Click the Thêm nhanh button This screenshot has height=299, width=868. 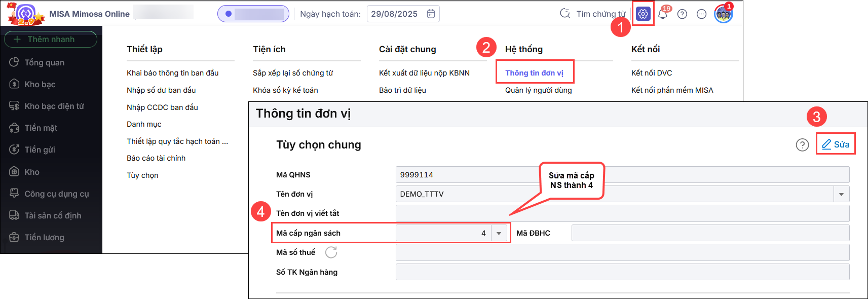[x=51, y=40]
